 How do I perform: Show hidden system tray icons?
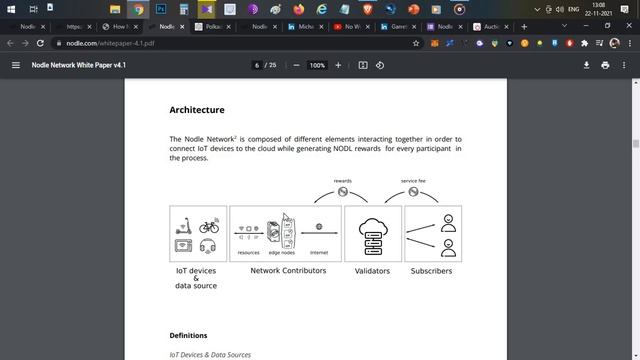pyautogui.click(x=537, y=9)
